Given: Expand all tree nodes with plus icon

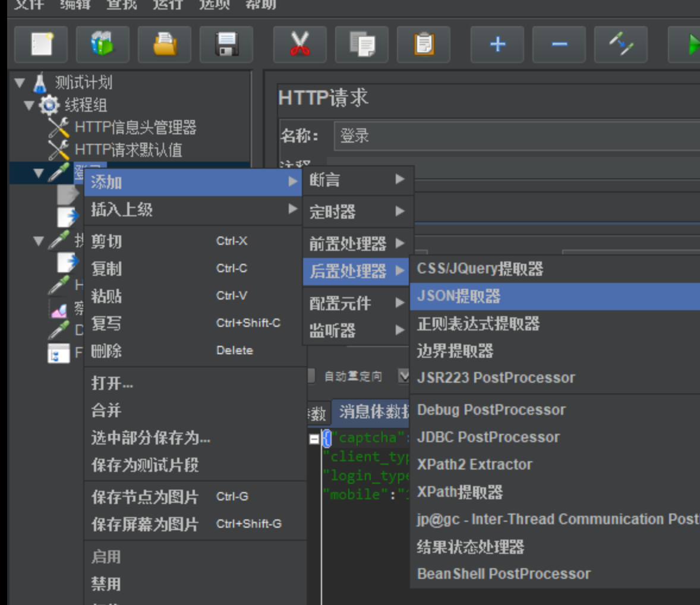Looking at the screenshot, I should 497,45.
